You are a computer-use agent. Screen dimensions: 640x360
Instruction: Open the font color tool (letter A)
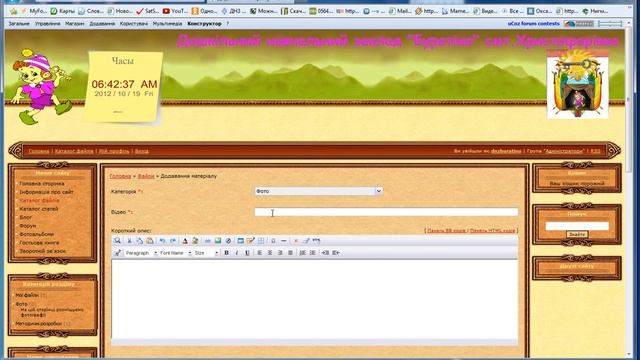click(x=185, y=241)
